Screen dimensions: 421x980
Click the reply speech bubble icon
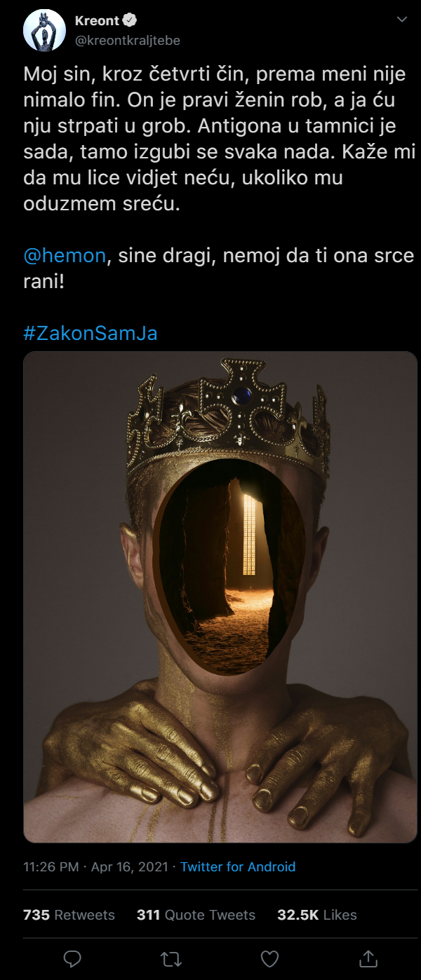point(72,958)
